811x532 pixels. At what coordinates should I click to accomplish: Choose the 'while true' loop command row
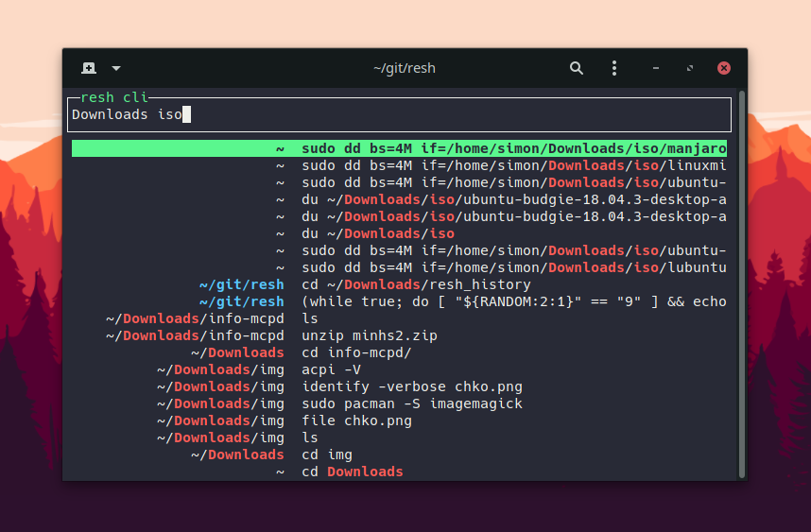512,301
